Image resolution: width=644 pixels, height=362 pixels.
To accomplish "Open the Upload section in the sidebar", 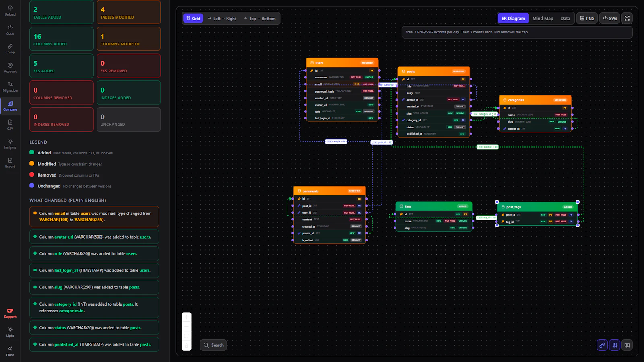I will [10, 11].
